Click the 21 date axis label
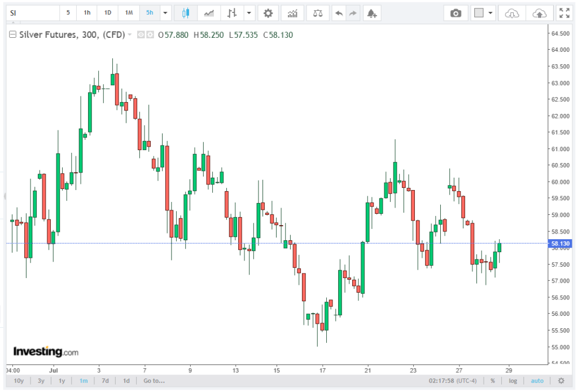The height and width of the screenshot is (392, 578). (x=367, y=370)
